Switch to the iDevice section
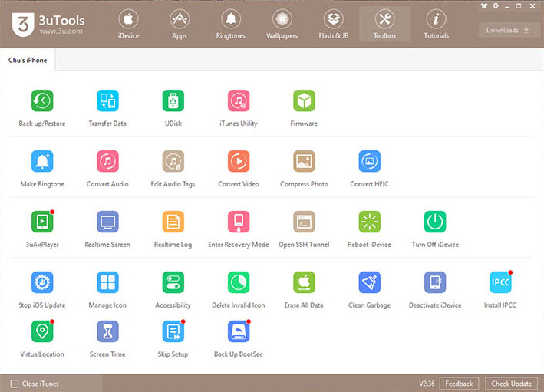Image resolution: width=544 pixels, height=392 pixels. point(128,25)
